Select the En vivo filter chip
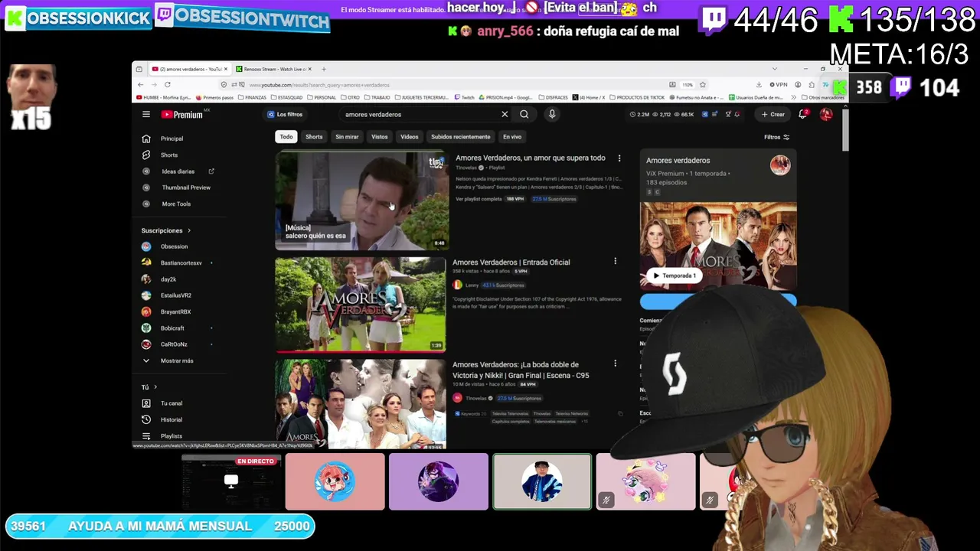 (x=512, y=137)
